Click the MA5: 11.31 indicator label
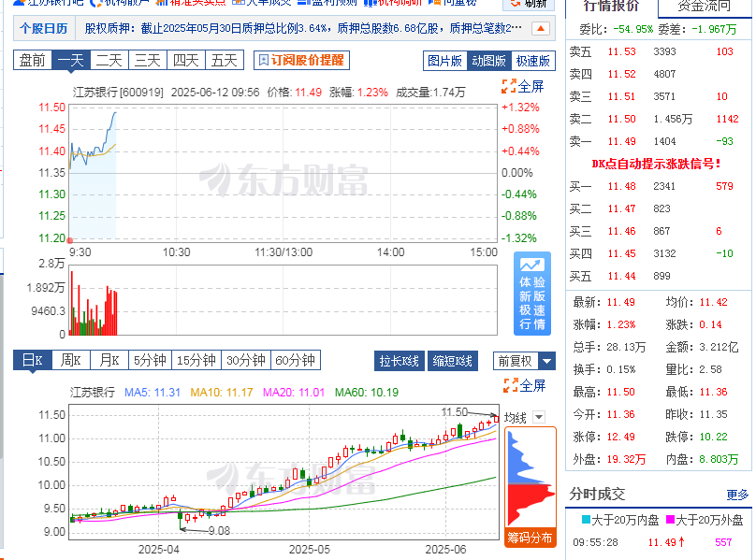Viewport: 756px width, 560px height. click(153, 393)
